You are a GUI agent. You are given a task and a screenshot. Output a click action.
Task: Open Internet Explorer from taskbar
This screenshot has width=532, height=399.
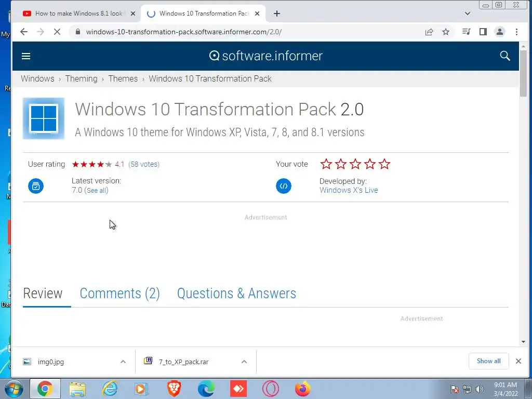[x=110, y=389]
